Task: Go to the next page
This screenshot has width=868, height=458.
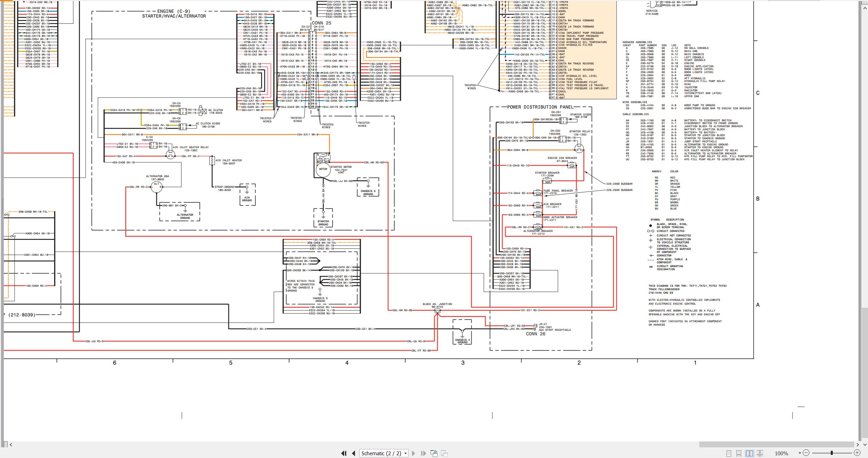Action: click(x=413, y=454)
